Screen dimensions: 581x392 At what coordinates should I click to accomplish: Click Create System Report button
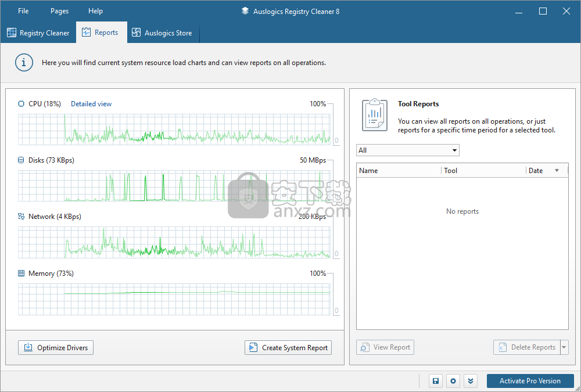[x=288, y=347]
